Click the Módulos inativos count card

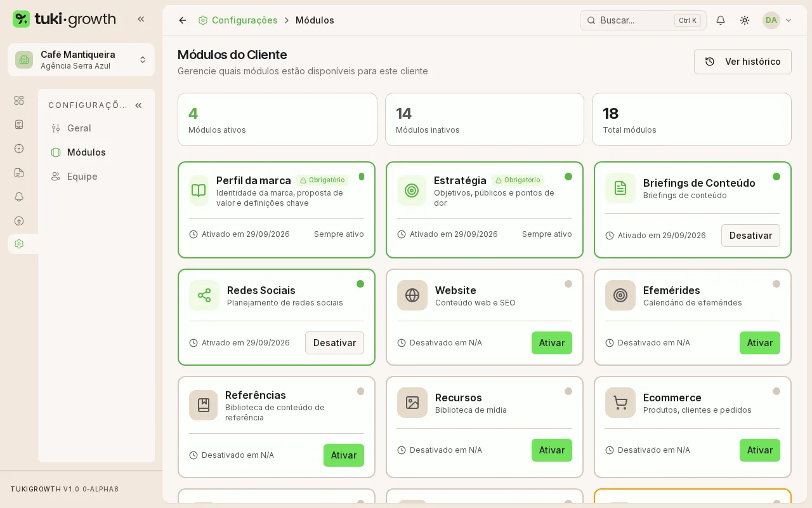[x=485, y=119]
